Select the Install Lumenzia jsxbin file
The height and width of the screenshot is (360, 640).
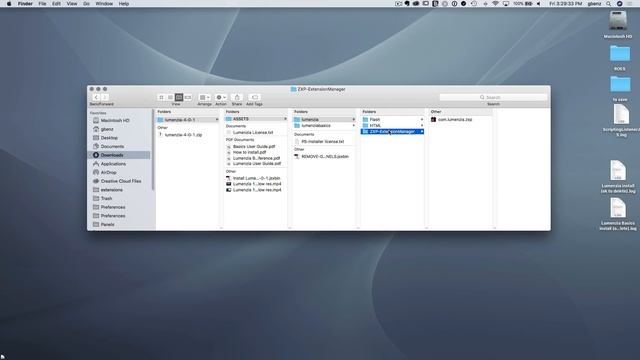[x=256, y=178]
